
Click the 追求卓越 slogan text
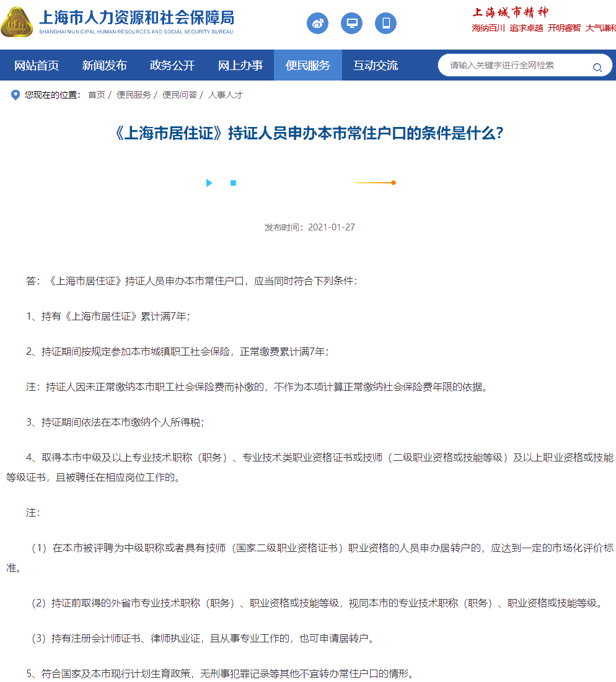point(526,28)
